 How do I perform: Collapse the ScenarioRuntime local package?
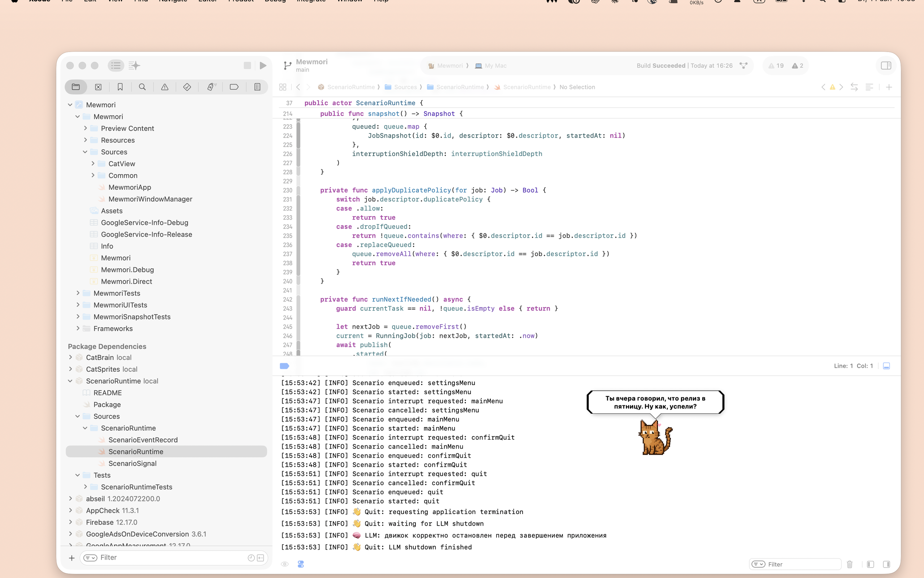tap(70, 381)
